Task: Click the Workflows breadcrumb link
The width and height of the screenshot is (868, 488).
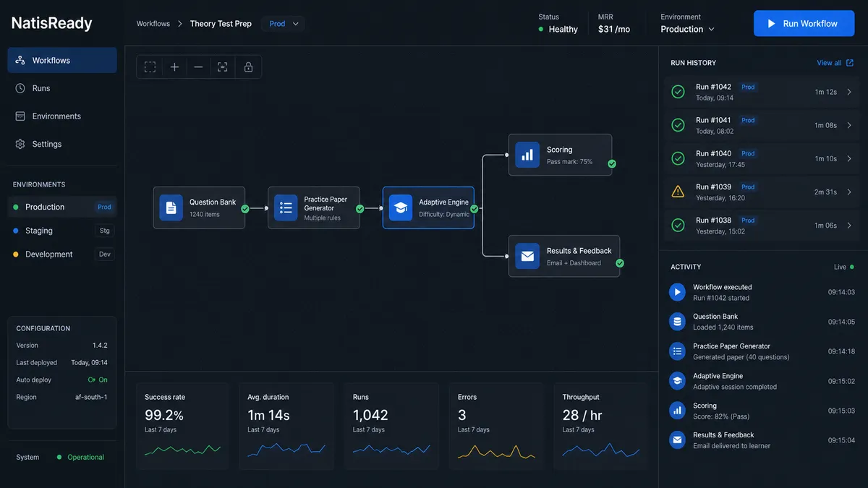Action: click(x=153, y=24)
